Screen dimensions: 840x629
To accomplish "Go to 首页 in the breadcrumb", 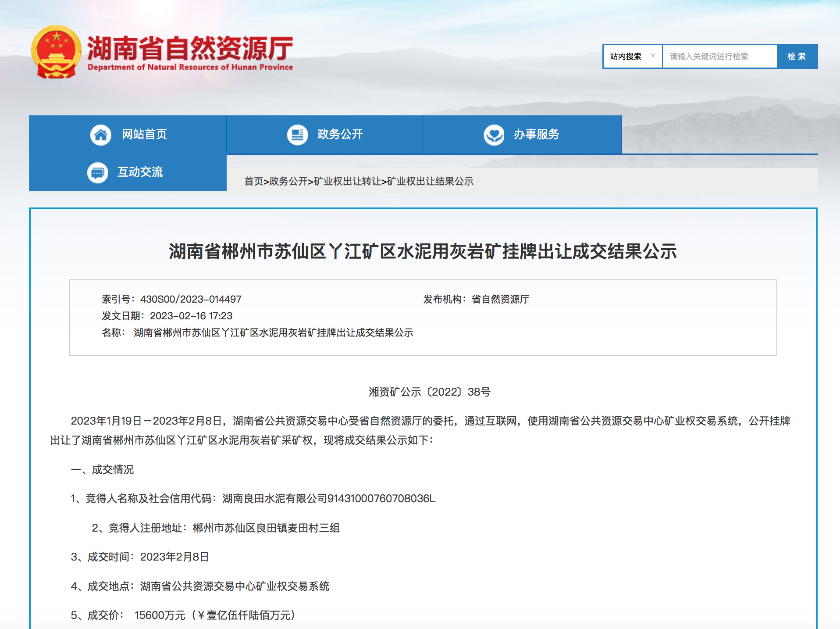I will tap(254, 181).
